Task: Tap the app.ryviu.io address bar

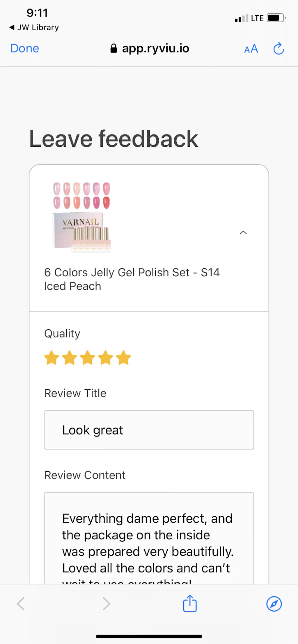Action: click(x=155, y=49)
